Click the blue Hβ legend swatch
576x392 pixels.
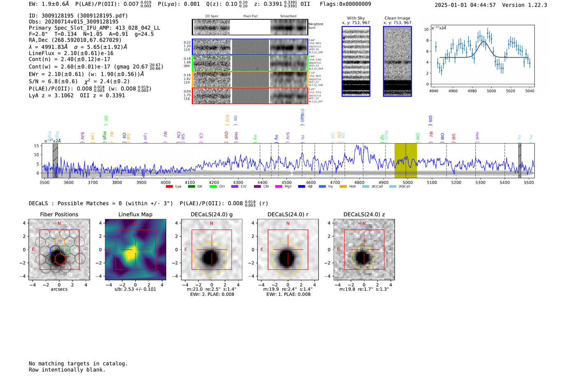[x=302, y=187]
